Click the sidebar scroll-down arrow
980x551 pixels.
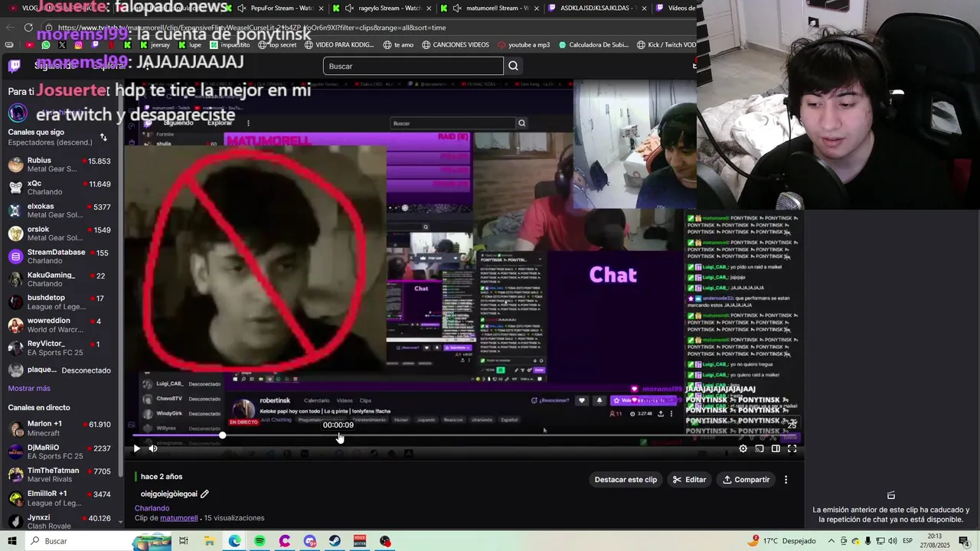point(121,520)
